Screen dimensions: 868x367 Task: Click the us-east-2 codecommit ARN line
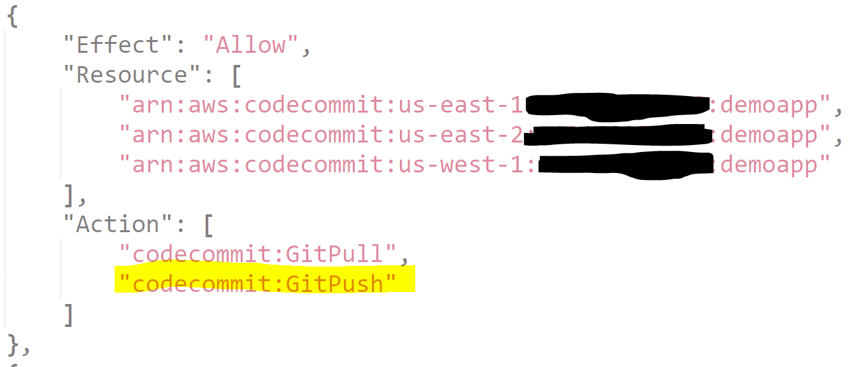(480, 135)
